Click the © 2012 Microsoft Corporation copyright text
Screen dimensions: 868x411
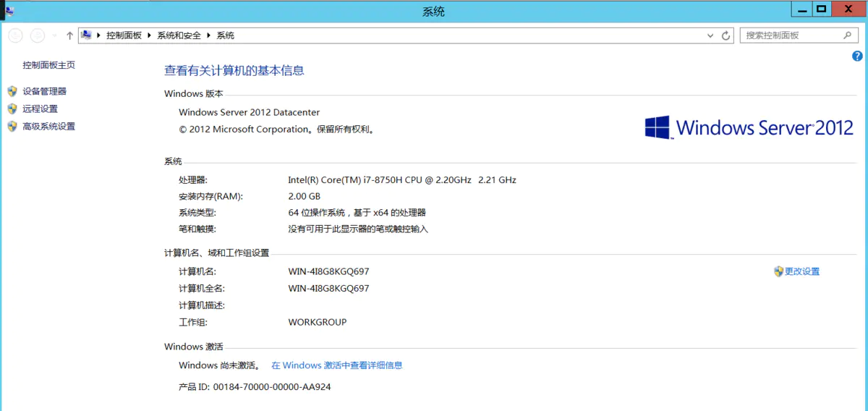pos(276,130)
